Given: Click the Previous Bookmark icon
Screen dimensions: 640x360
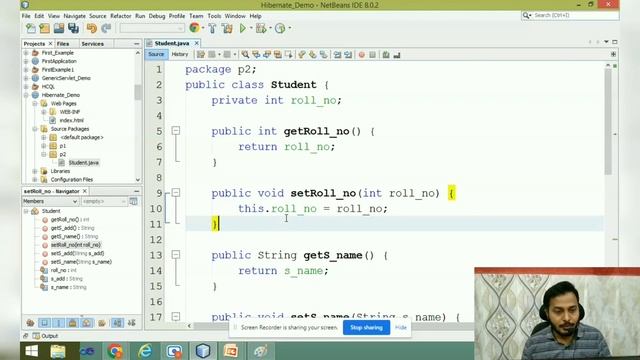Looking at the screenshot, I should point(302,55).
